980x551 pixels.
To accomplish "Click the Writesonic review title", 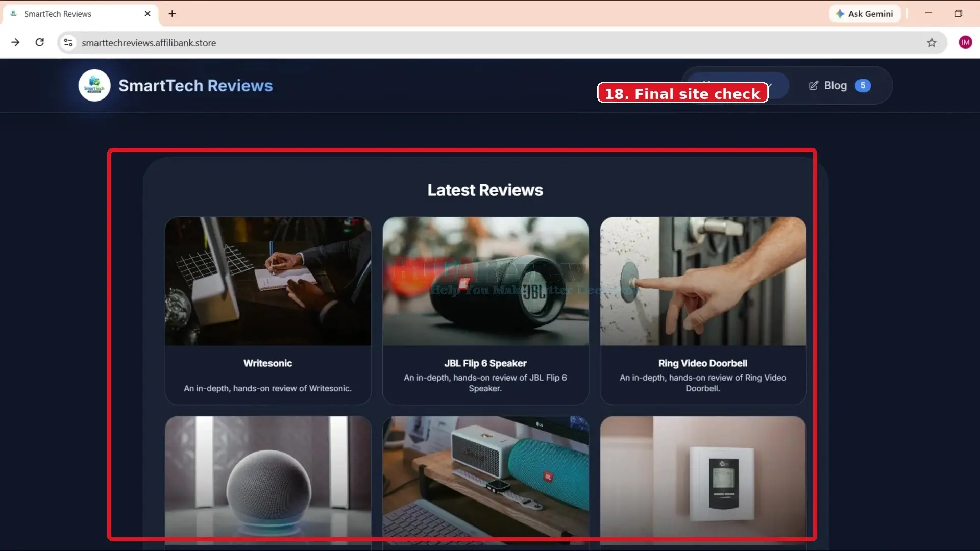I will coord(268,363).
